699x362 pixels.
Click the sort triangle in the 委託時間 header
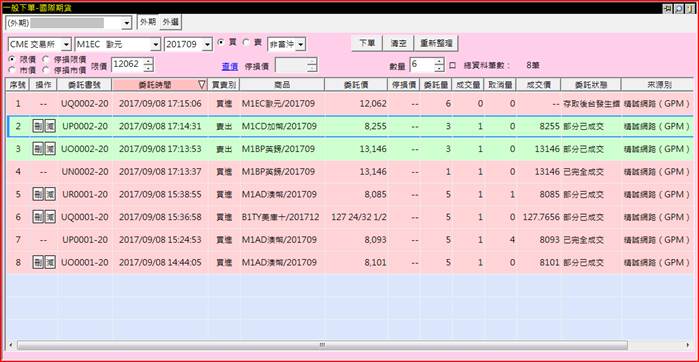[x=201, y=85]
